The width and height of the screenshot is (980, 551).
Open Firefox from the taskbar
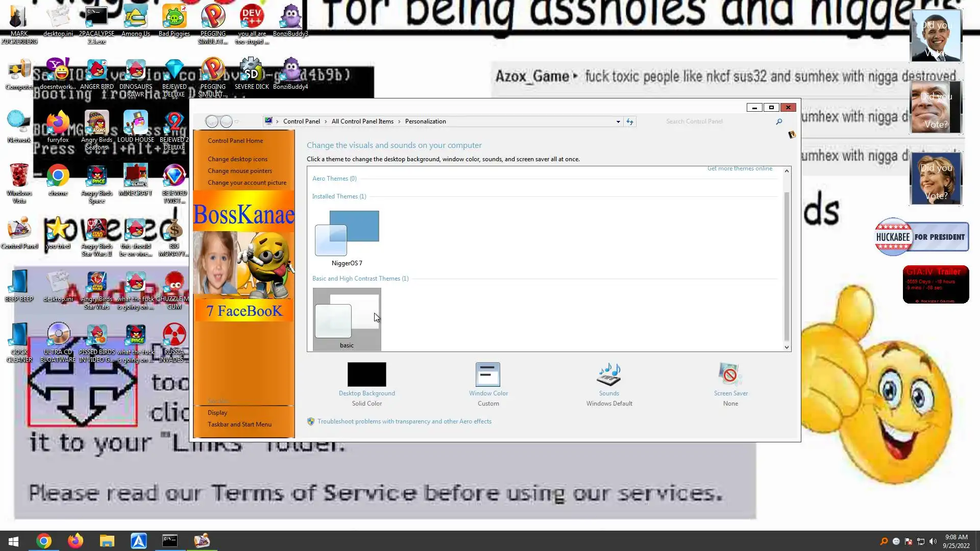click(x=76, y=541)
